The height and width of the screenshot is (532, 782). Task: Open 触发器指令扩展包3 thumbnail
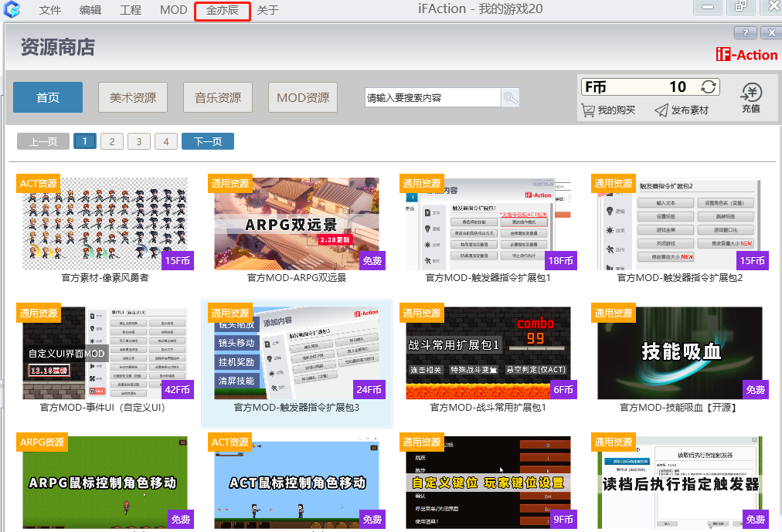[297, 353]
